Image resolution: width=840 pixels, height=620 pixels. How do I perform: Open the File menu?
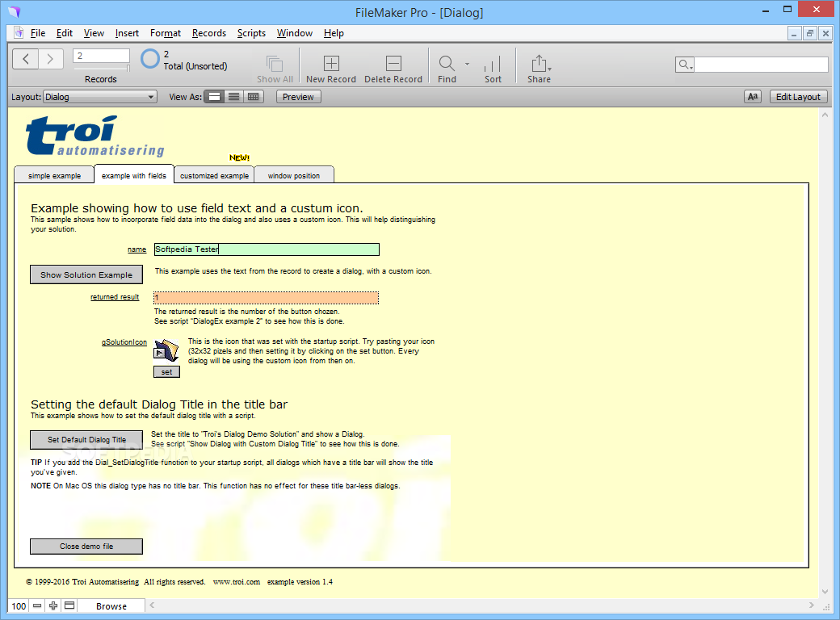coord(37,33)
